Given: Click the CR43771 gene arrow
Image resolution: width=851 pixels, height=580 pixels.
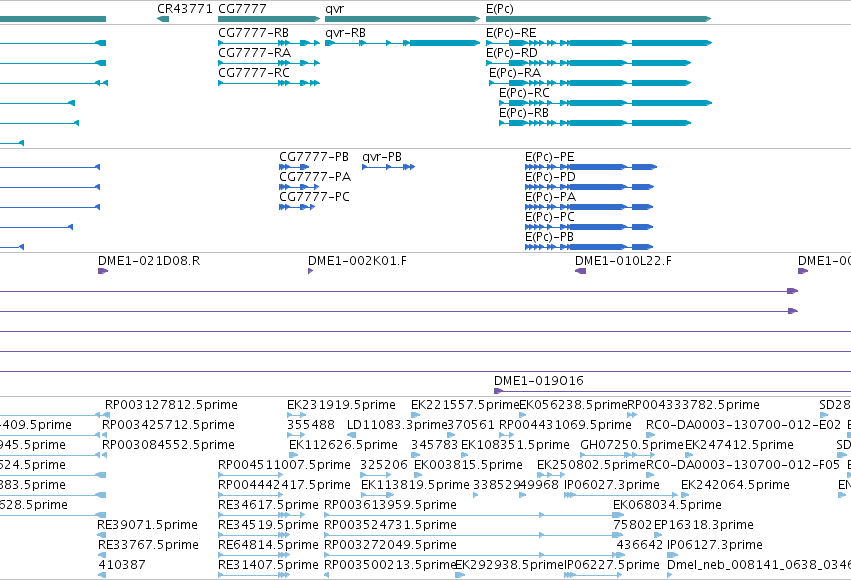Looking at the screenshot, I should click(x=163, y=19).
